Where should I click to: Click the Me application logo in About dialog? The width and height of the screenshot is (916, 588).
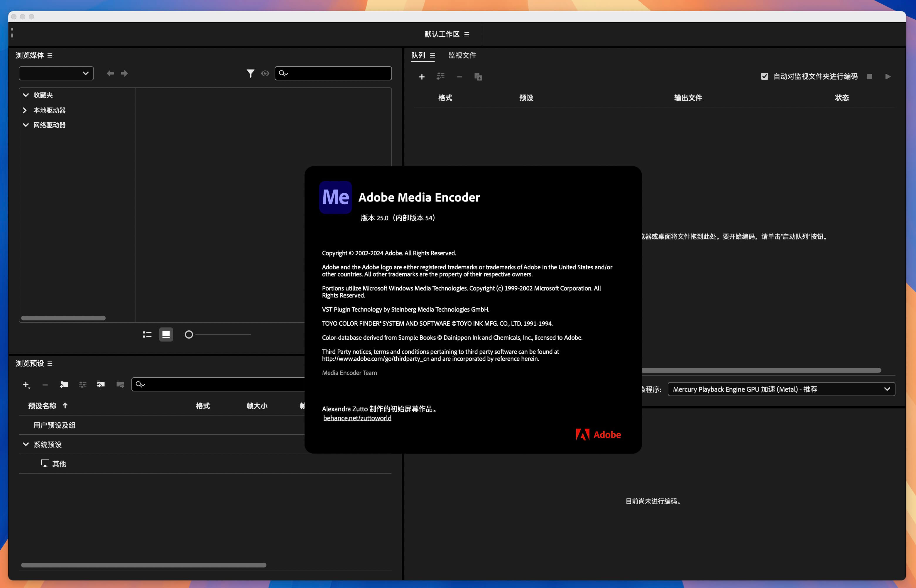pos(335,197)
